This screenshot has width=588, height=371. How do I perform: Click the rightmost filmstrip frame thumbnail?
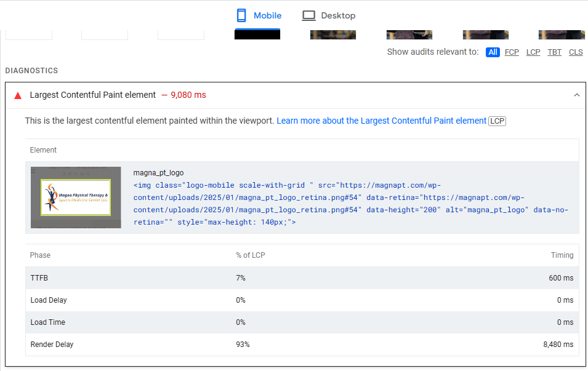pos(562,34)
